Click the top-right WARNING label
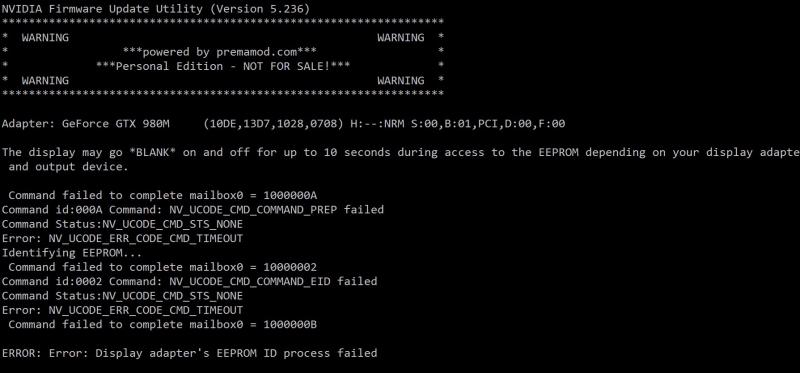The height and width of the screenshot is (373, 800). (401, 38)
